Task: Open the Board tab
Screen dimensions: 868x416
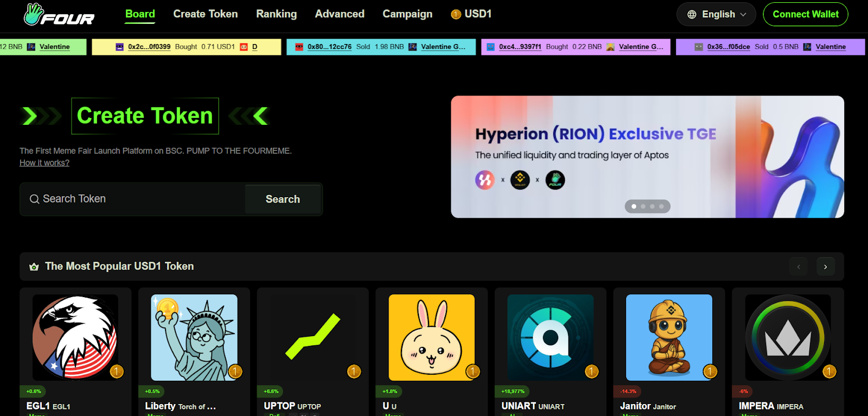Action: coord(140,14)
